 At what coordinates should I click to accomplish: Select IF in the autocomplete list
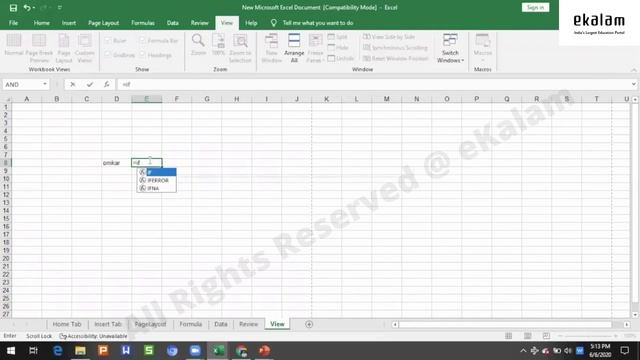click(x=157, y=172)
